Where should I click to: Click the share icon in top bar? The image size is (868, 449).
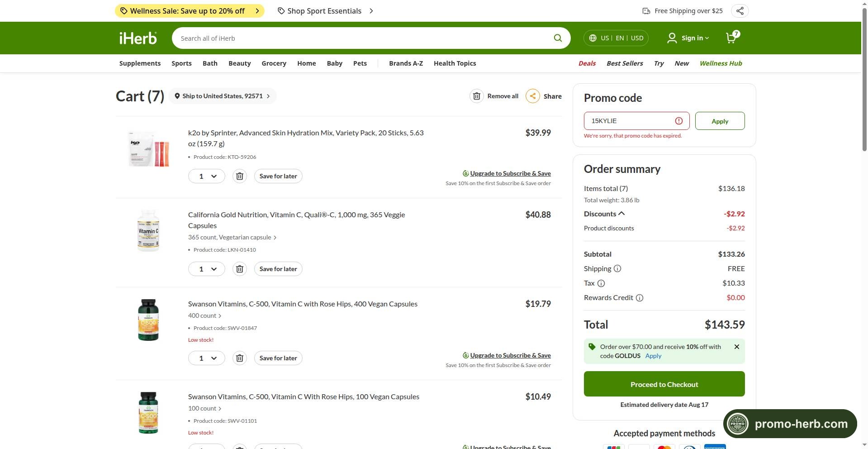(740, 11)
